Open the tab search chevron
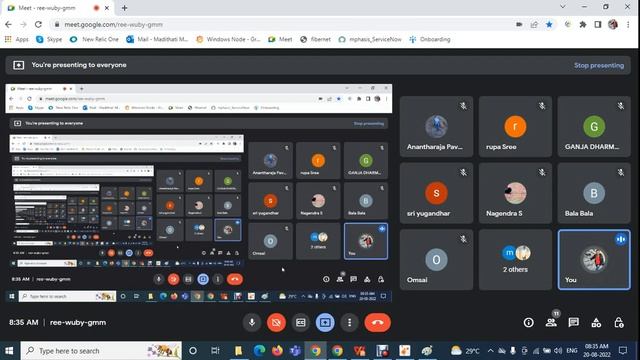The height and width of the screenshot is (360, 640). pos(563,7)
